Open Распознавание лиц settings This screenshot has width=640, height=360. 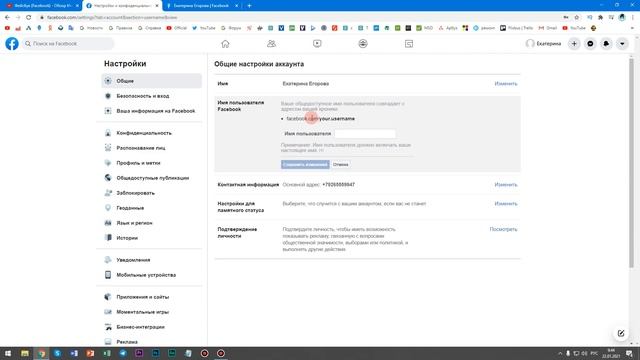pos(151,148)
